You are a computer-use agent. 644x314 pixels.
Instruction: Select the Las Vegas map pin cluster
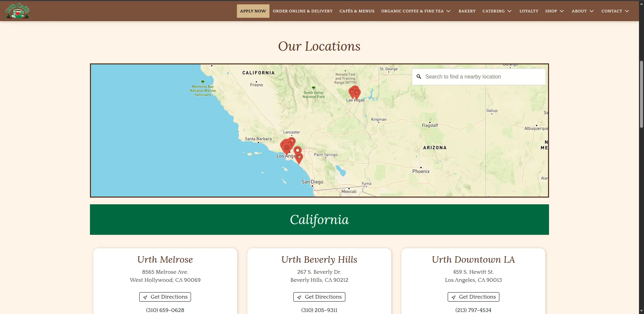click(x=355, y=92)
